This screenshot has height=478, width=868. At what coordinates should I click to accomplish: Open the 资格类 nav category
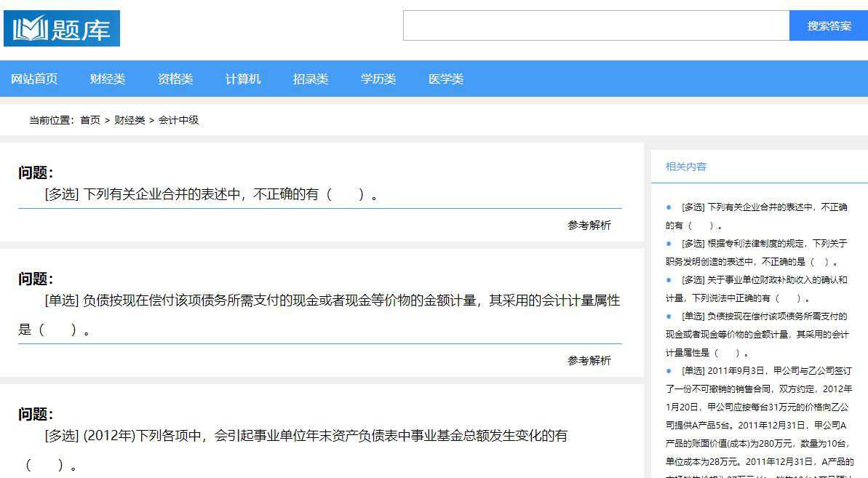point(175,79)
